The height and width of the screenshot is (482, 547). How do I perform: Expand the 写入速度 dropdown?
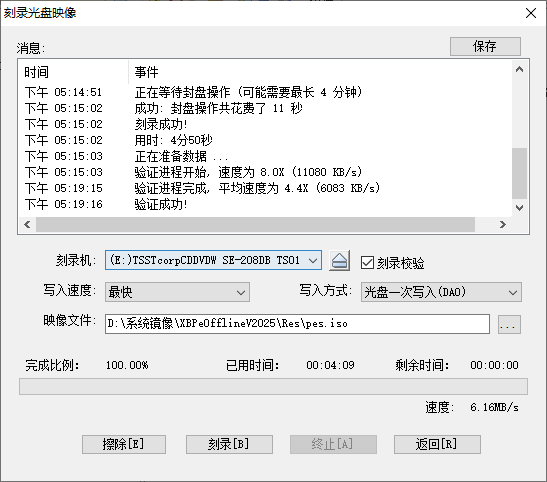pos(177,292)
